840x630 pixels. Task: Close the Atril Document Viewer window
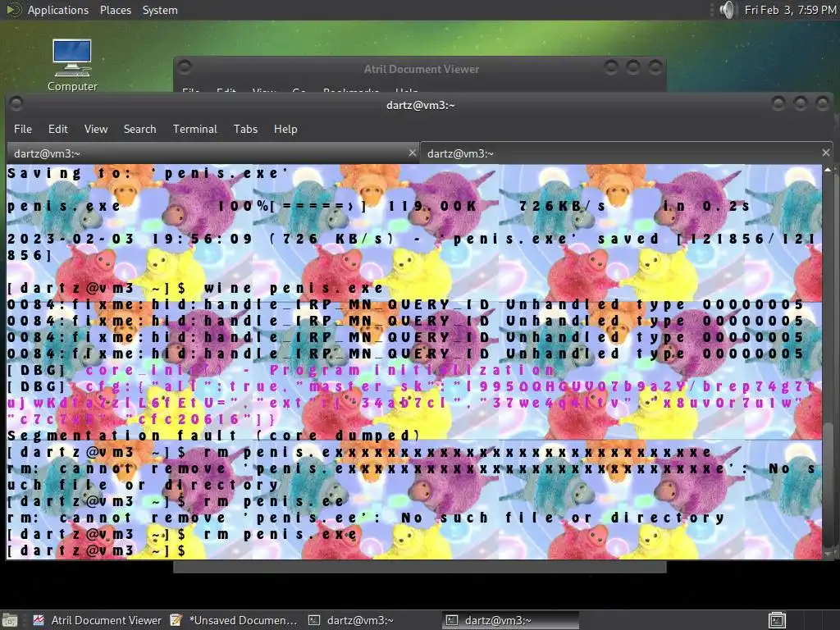coord(655,67)
